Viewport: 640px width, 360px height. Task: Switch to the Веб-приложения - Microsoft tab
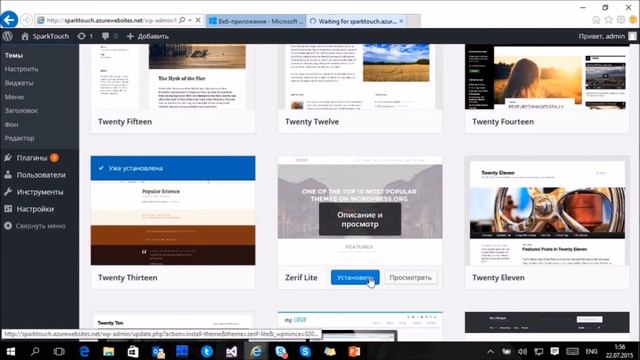click(x=256, y=21)
